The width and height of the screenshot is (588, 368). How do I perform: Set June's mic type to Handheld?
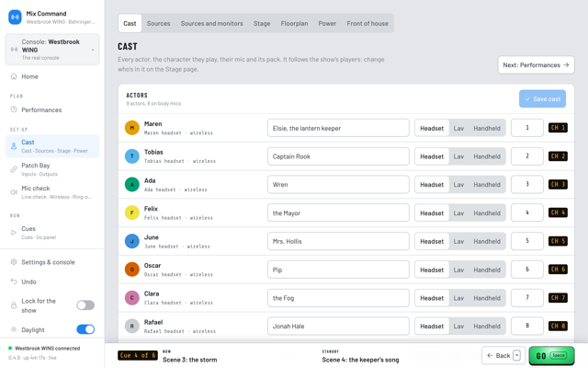487,241
